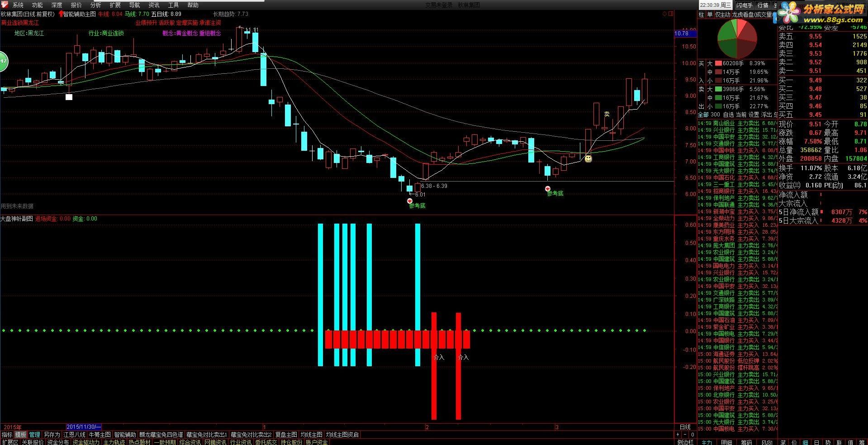Click the right 参考底 red cross marker
This screenshot has width=868, height=445.
pos(548,188)
